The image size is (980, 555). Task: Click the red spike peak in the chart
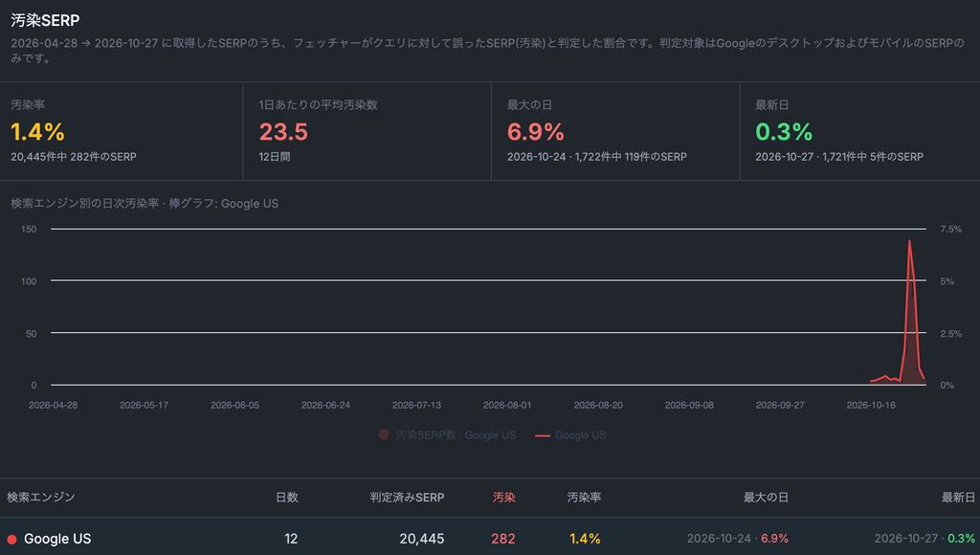909,241
